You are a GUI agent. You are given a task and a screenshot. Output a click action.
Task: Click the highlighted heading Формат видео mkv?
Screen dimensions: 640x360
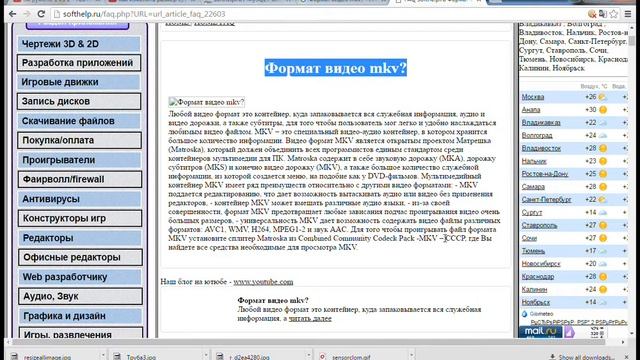coord(336,68)
